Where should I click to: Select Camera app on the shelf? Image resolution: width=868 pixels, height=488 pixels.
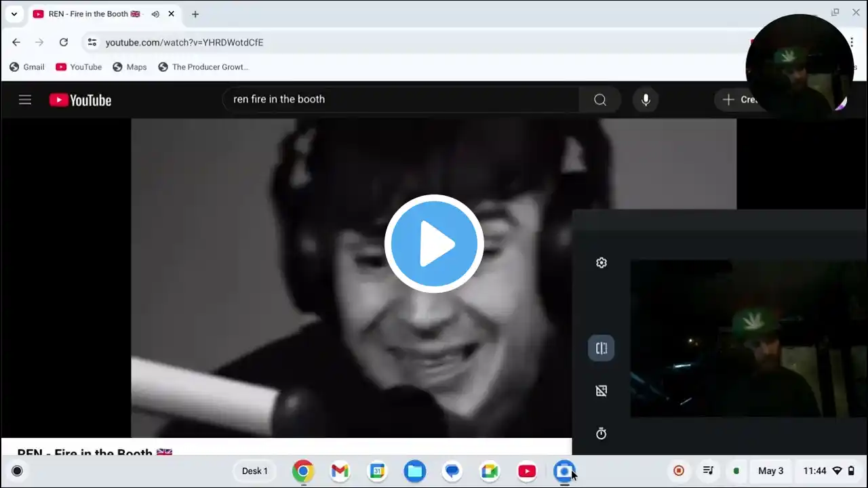tap(564, 471)
